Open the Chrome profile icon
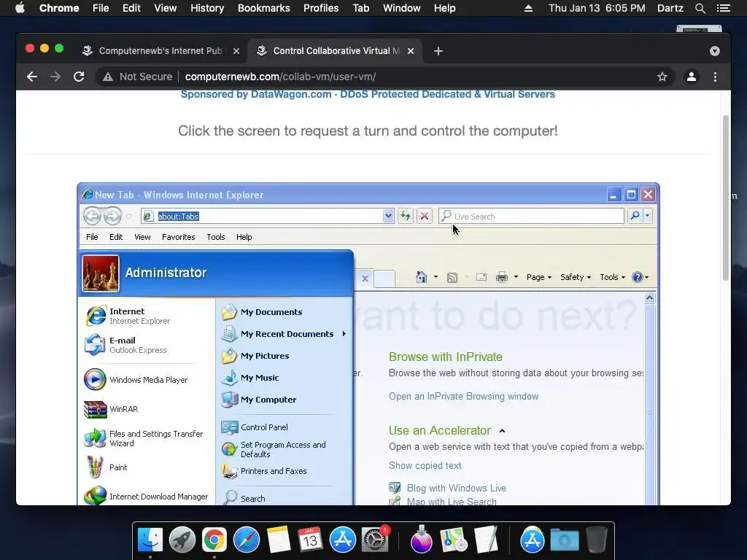 (x=692, y=77)
